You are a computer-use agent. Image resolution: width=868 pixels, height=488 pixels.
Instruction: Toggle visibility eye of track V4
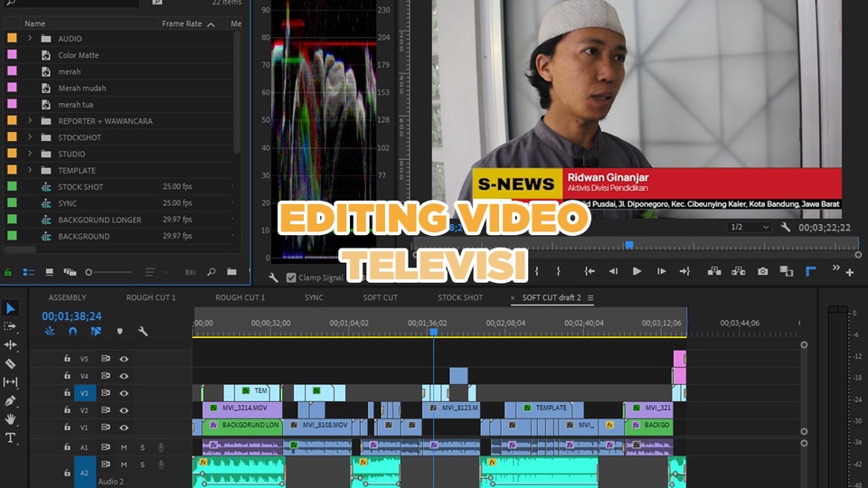[x=124, y=376]
